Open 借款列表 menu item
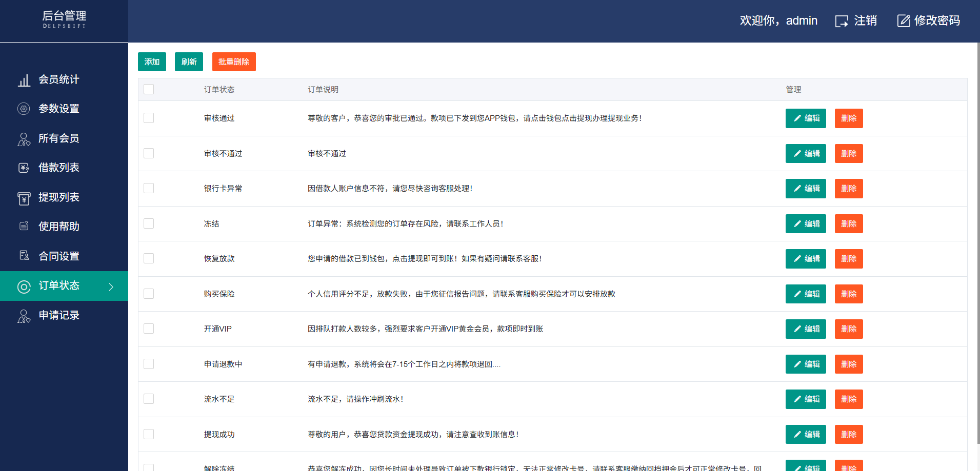 [64, 168]
